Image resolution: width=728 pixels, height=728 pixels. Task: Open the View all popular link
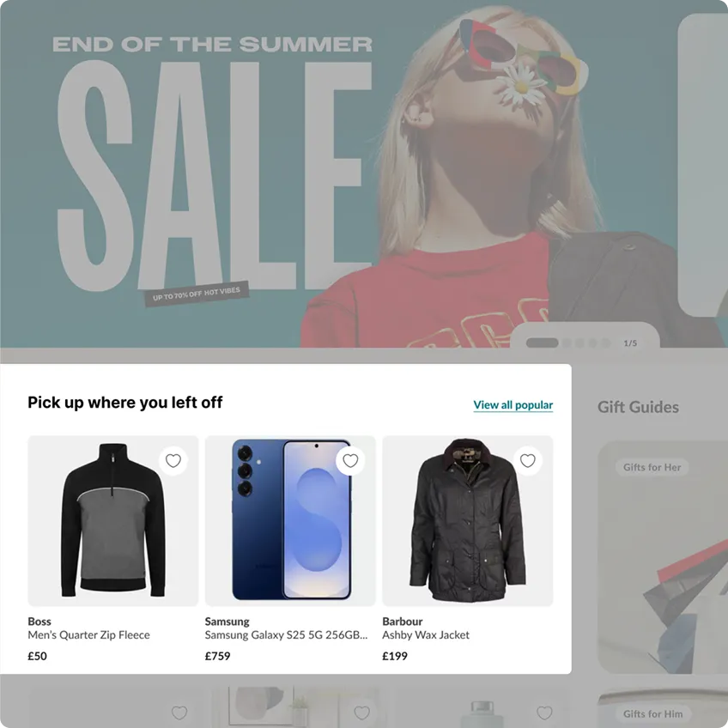[513, 405]
